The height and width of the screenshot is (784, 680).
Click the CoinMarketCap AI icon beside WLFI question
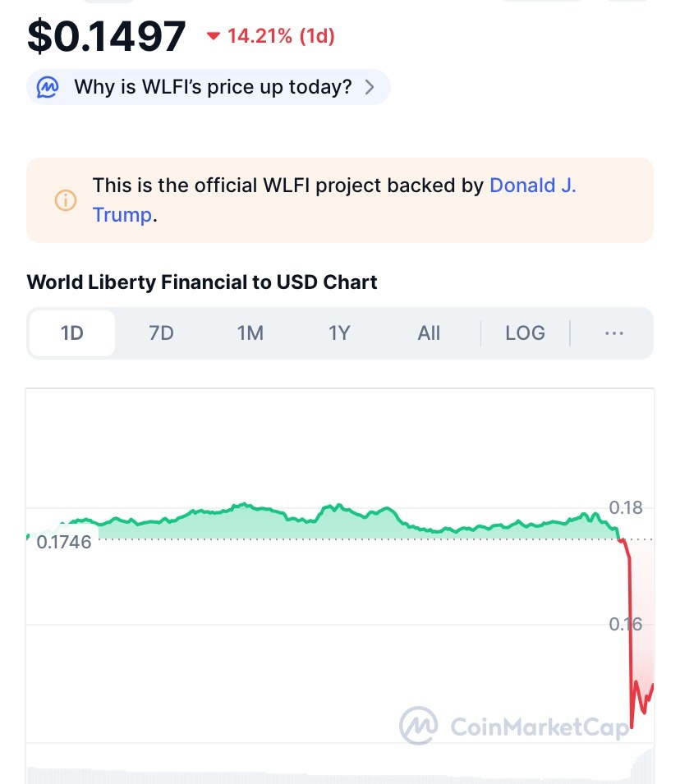coord(49,87)
